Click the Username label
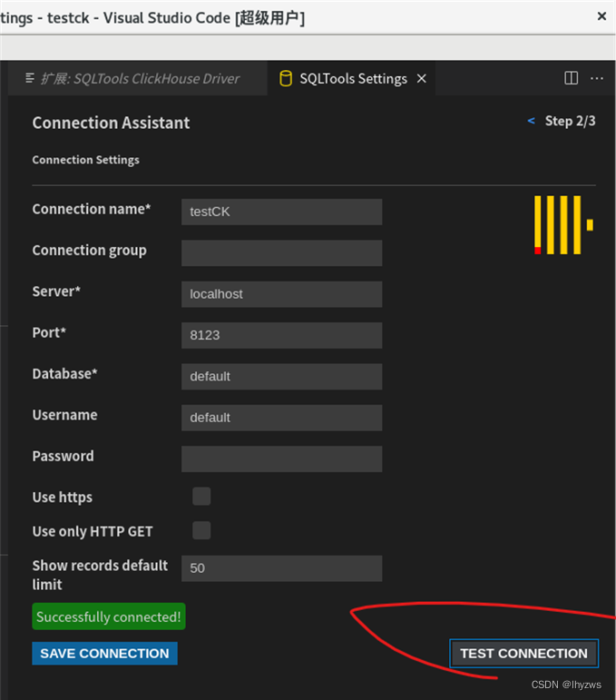This screenshot has height=700, width=616. [x=64, y=415]
